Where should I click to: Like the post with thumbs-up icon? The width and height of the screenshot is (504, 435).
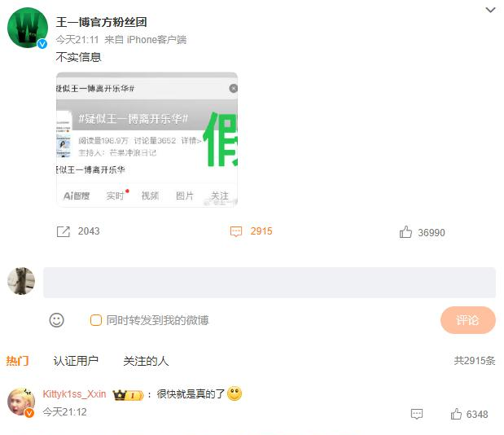(405, 232)
